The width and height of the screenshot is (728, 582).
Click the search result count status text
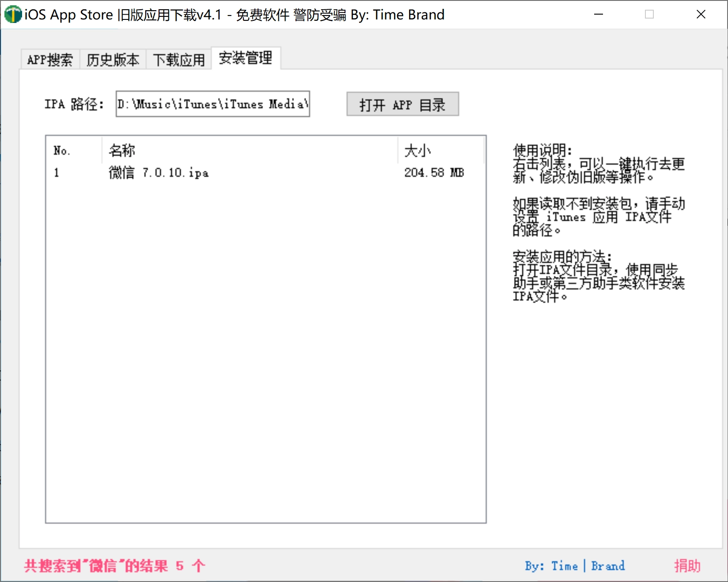(x=115, y=566)
